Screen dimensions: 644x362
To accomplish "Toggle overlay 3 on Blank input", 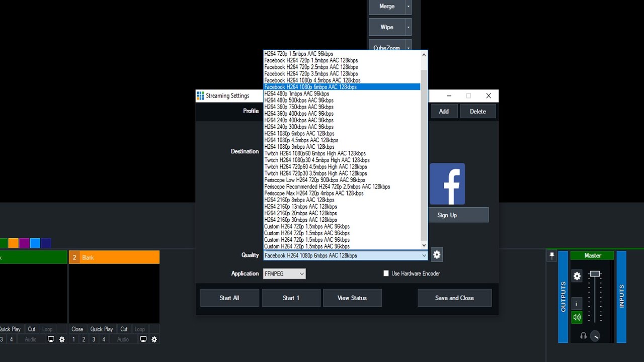I will [x=94, y=339].
